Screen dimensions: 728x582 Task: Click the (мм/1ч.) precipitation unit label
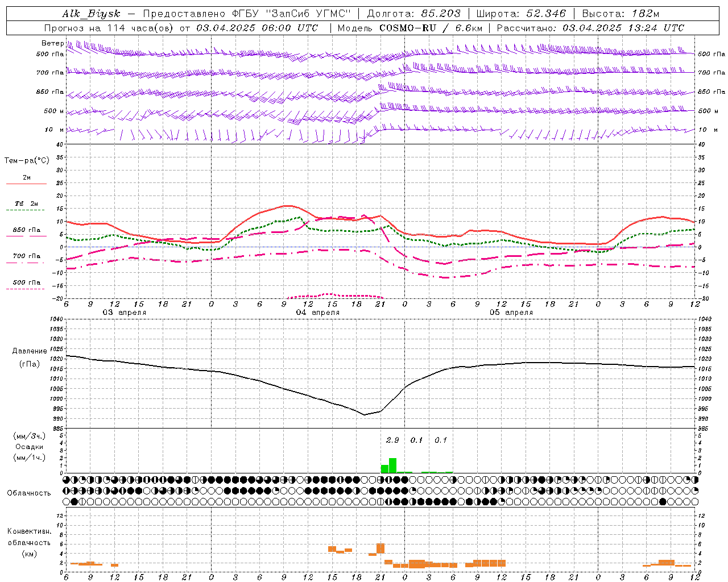pyautogui.click(x=30, y=458)
